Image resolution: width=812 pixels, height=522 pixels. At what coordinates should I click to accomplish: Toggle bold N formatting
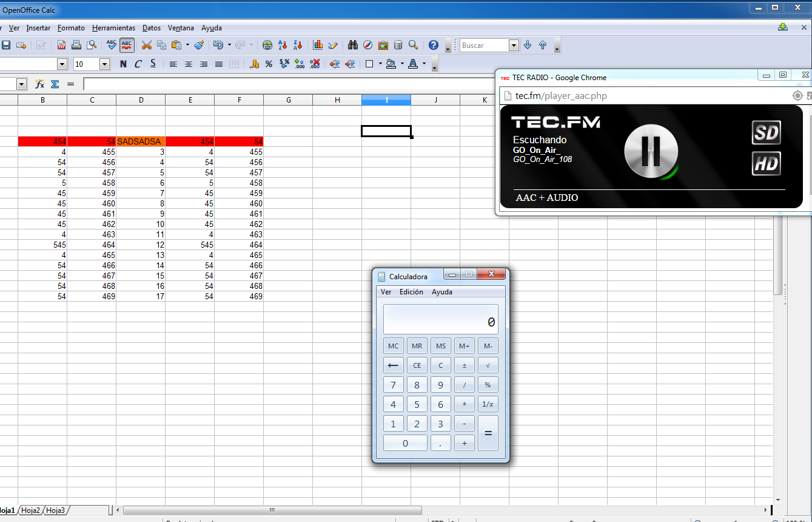click(123, 64)
